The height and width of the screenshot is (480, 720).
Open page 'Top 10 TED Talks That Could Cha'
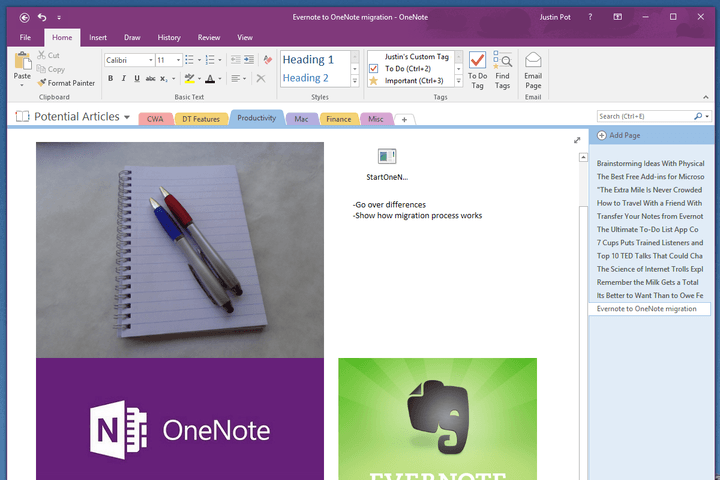pyautogui.click(x=650, y=256)
